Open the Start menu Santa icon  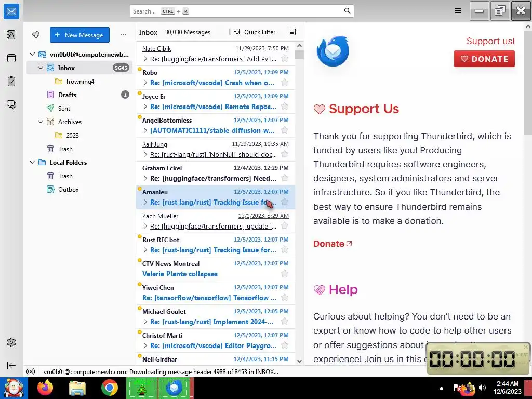(14, 388)
